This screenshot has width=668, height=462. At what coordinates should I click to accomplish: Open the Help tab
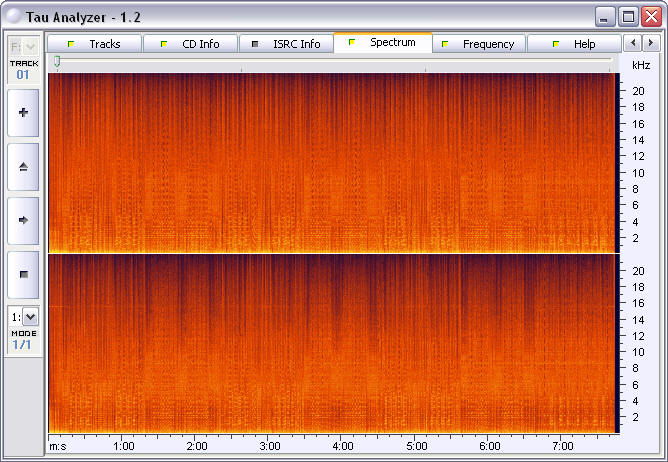tap(574, 44)
